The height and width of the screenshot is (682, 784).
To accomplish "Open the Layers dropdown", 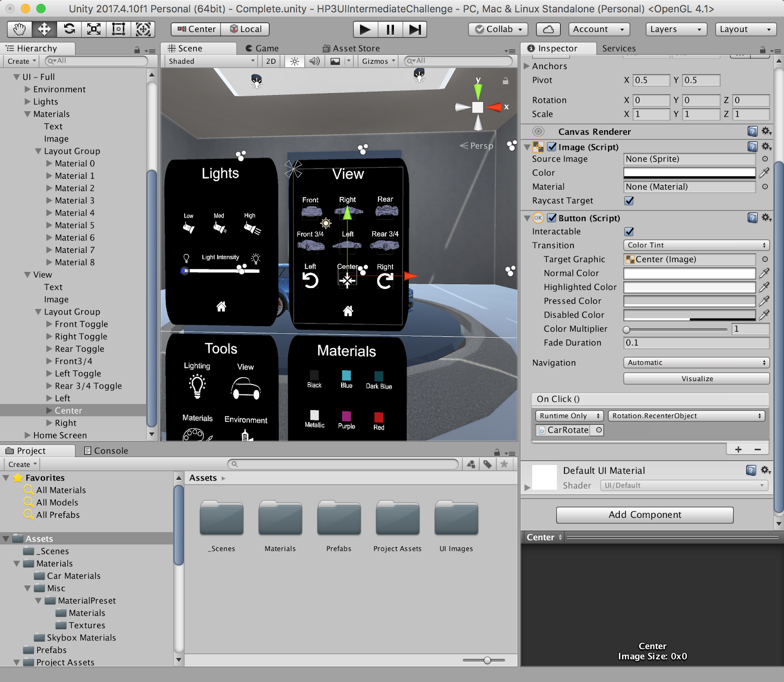I will pos(676,29).
